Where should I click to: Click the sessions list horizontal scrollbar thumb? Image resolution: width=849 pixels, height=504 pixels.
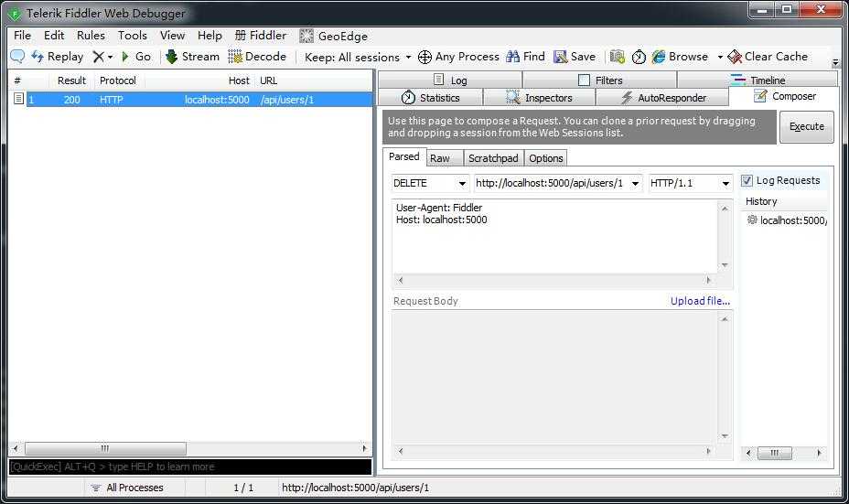tap(105, 448)
